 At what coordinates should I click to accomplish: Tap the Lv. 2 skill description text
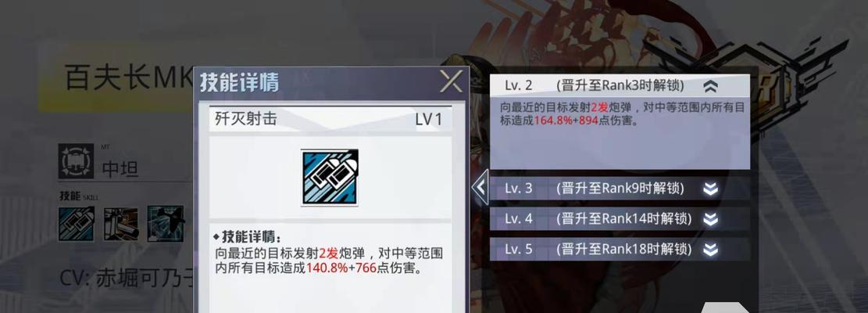(622, 113)
